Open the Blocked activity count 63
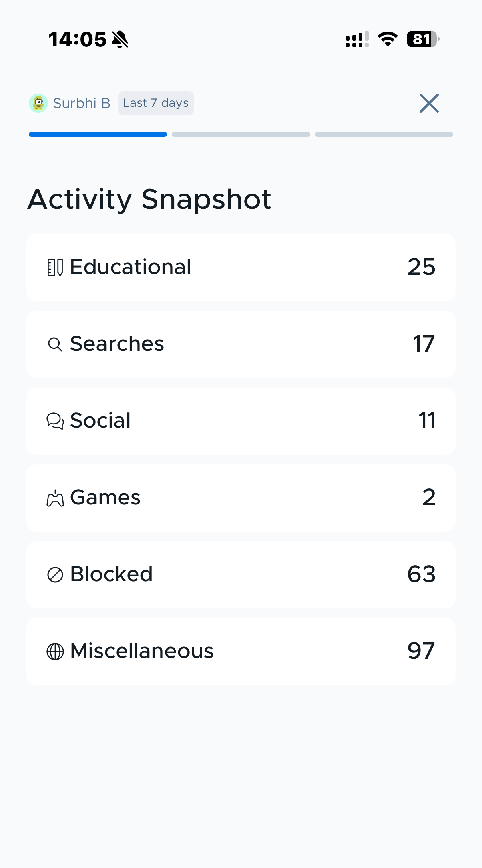This screenshot has height=868, width=482. point(421,574)
